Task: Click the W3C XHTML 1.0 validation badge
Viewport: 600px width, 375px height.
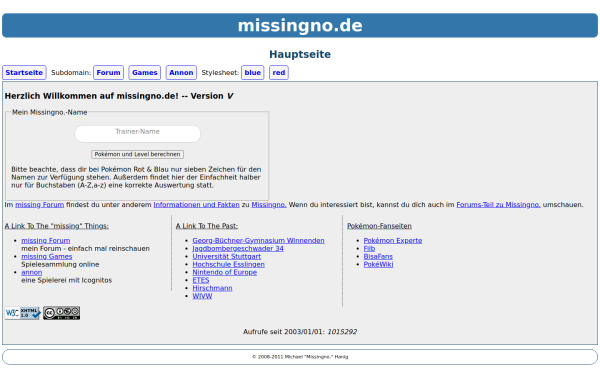Action: point(23,313)
